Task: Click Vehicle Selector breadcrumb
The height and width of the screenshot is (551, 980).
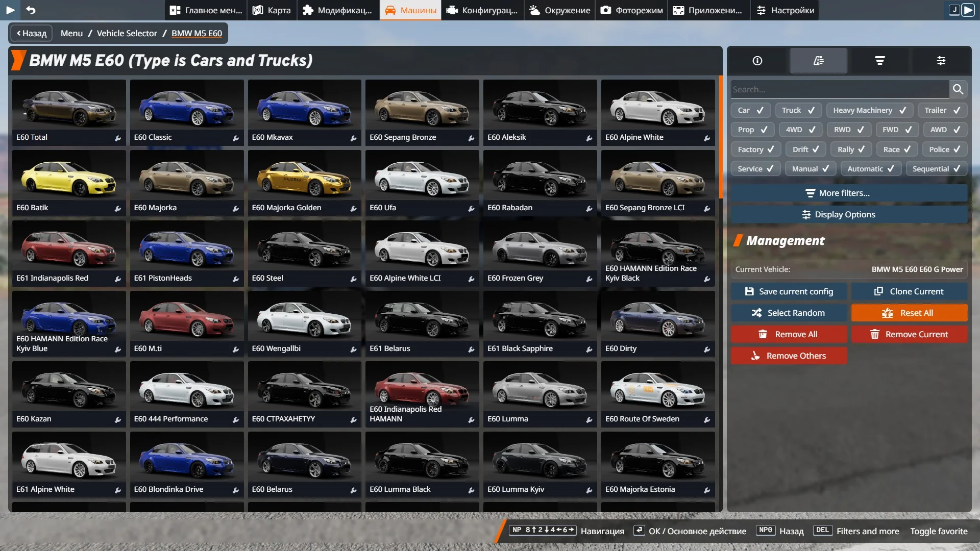Action: [127, 33]
